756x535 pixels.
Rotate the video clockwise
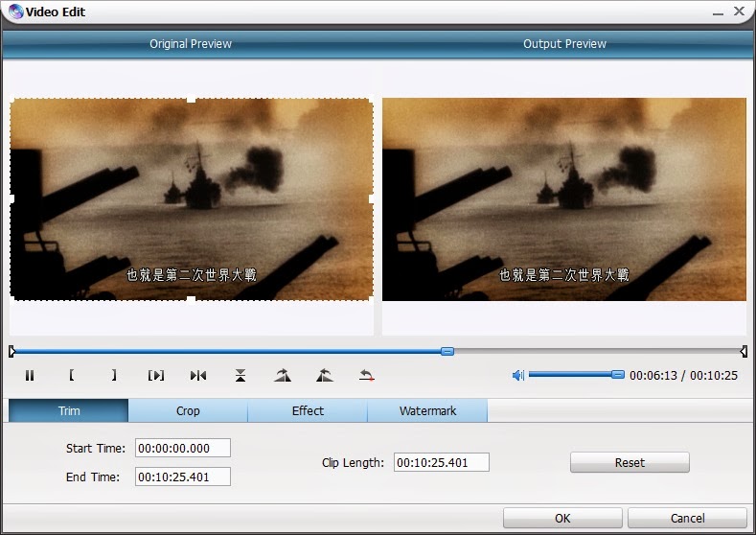tap(283, 375)
